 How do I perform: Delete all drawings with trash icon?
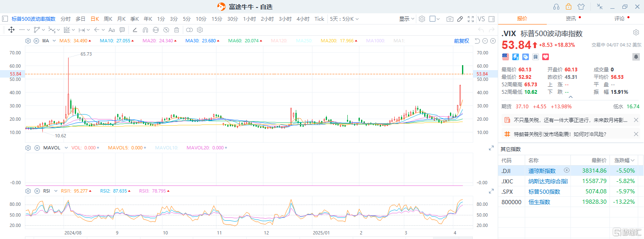click(x=177, y=30)
